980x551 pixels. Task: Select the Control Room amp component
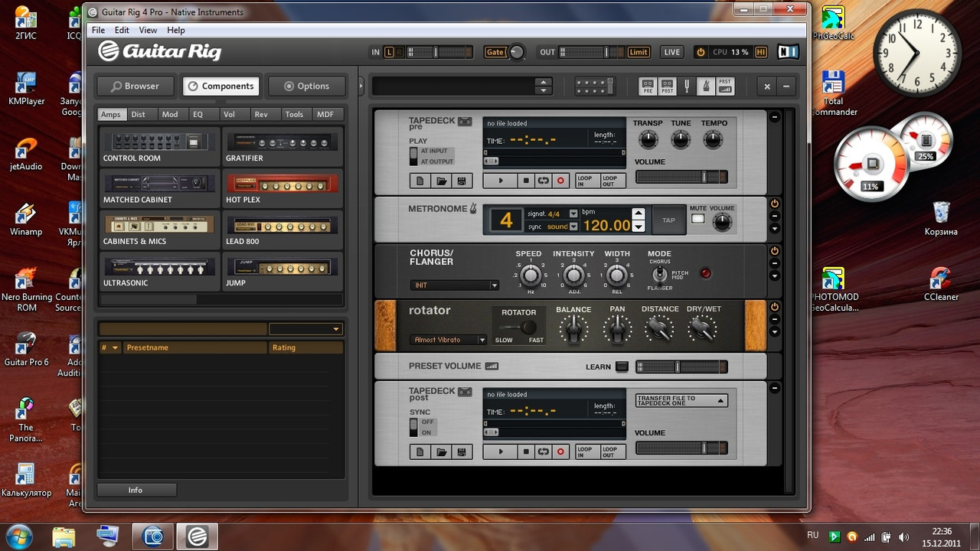click(x=159, y=148)
